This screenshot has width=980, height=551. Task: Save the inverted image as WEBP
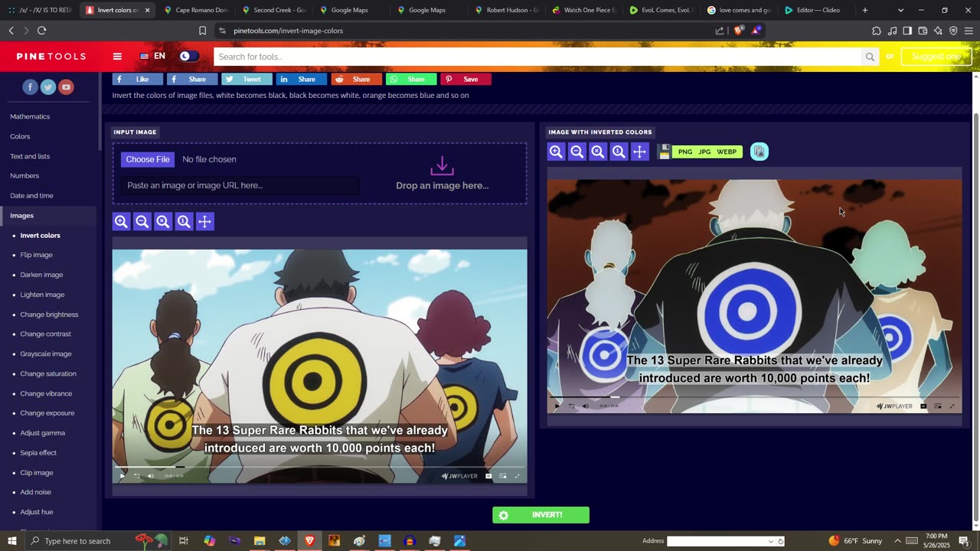tap(727, 152)
